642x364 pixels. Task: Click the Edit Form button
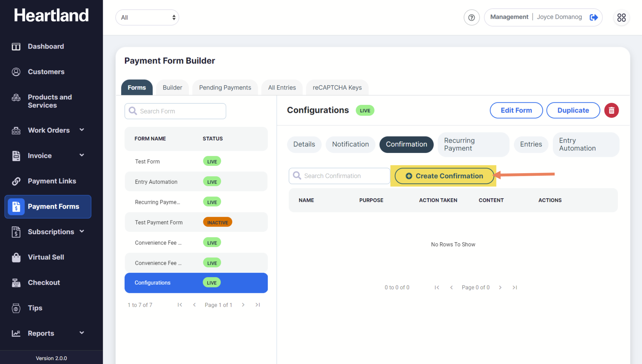tap(516, 110)
